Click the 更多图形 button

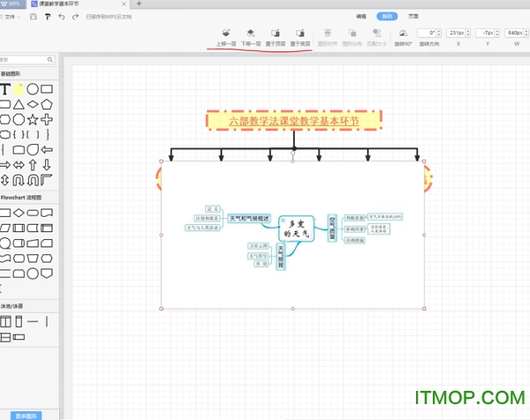click(28, 414)
